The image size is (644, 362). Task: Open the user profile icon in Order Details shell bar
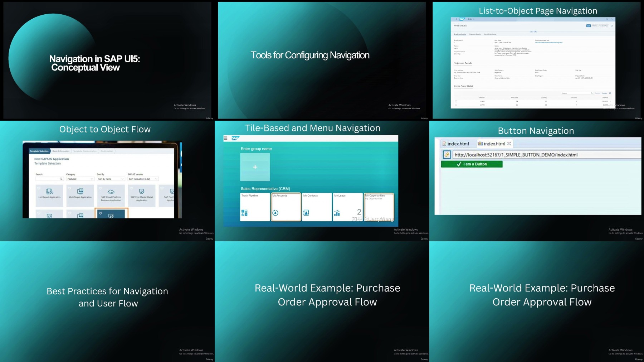coord(611,19)
